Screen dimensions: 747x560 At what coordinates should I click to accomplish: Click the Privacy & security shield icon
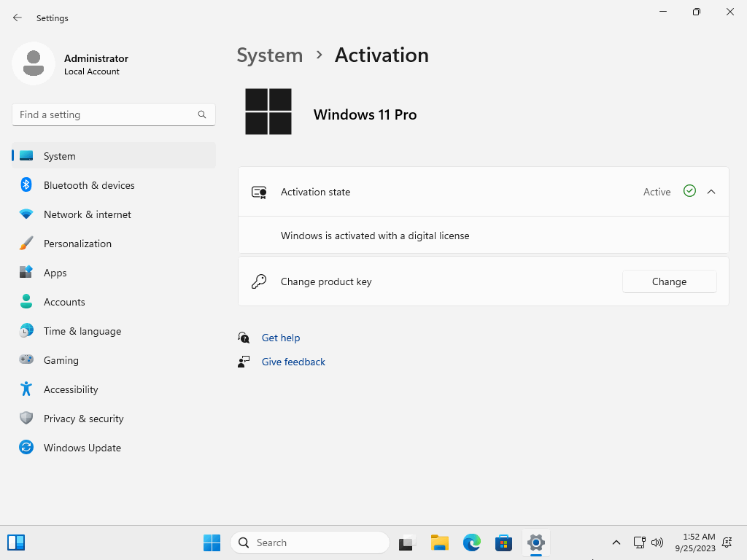pyautogui.click(x=26, y=418)
